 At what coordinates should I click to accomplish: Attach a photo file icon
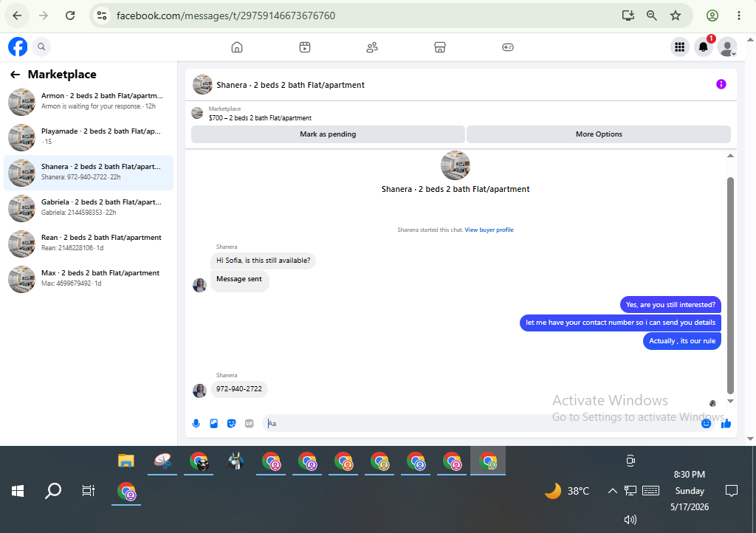pos(213,424)
